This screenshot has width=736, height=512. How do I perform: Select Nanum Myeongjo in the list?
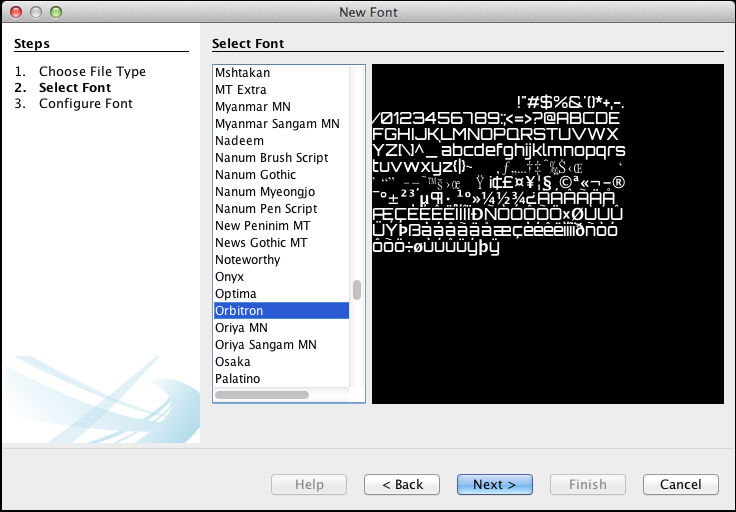point(266,192)
